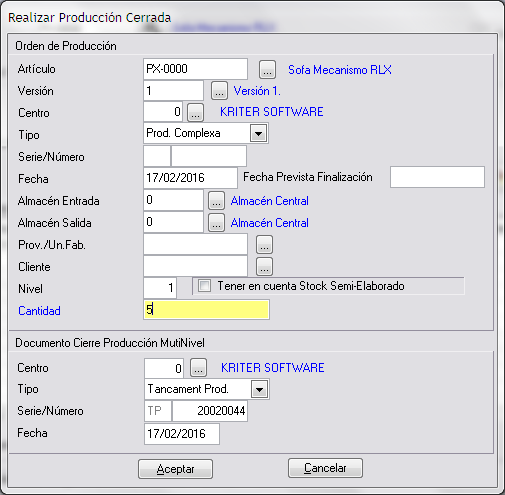Open Centro lookup in Documento Cierre section

pyautogui.click(x=198, y=368)
